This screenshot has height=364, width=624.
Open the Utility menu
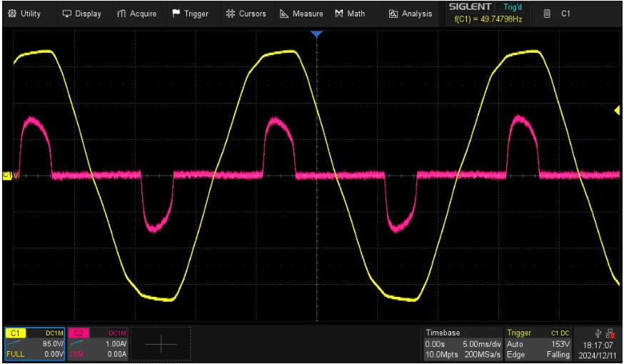pyautogui.click(x=25, y=14)
